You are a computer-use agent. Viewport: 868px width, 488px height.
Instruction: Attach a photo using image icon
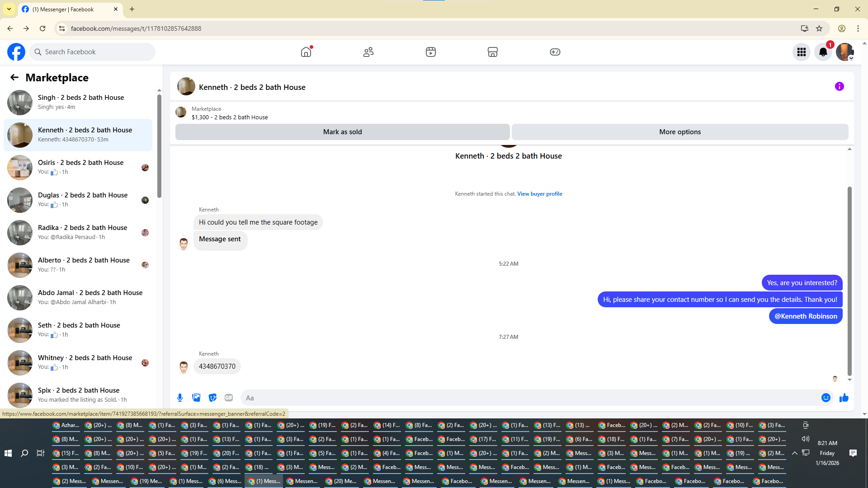point(196,398)
